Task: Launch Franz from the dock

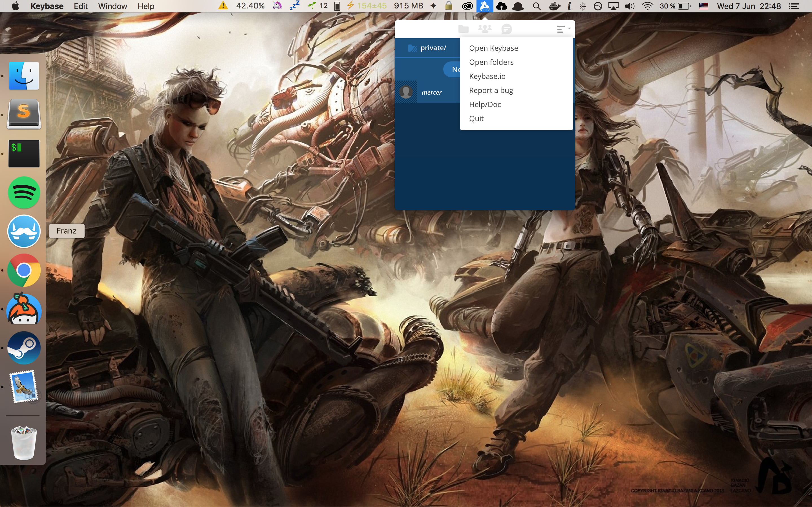Action: [x=24, y=231]
